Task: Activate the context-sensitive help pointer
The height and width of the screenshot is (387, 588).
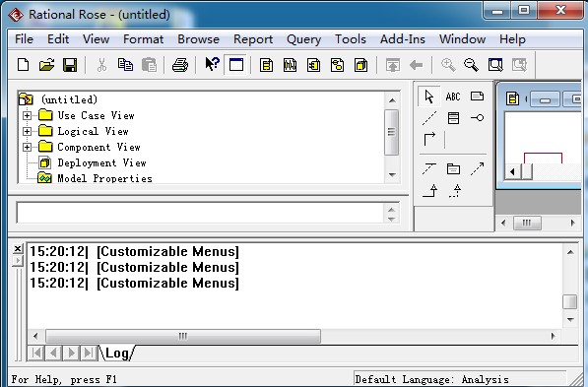Action: coord(212,64)
